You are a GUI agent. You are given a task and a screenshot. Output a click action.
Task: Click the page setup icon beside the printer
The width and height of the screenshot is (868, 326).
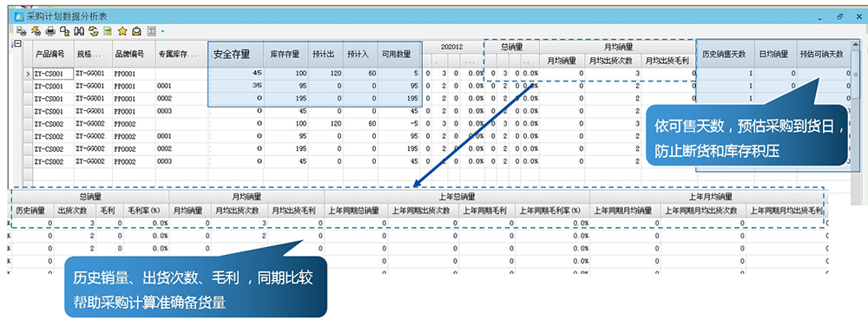(x=64, y=31)
